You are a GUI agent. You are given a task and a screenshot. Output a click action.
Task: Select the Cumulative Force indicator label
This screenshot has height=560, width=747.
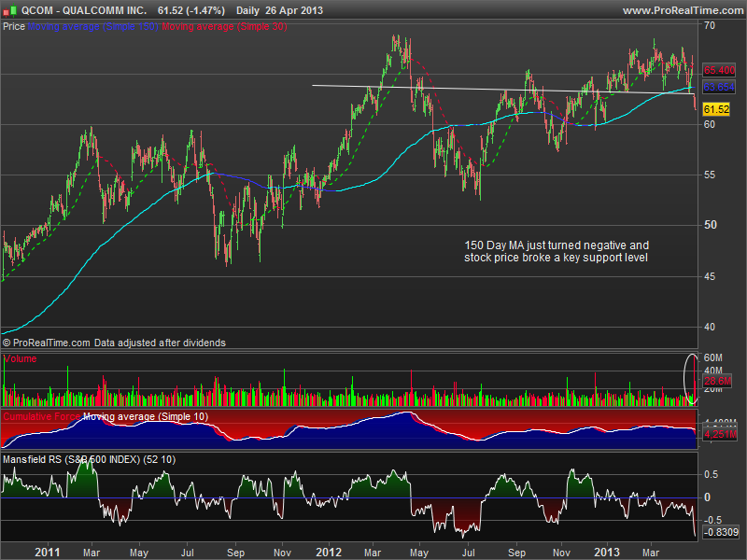click(42, 416)
